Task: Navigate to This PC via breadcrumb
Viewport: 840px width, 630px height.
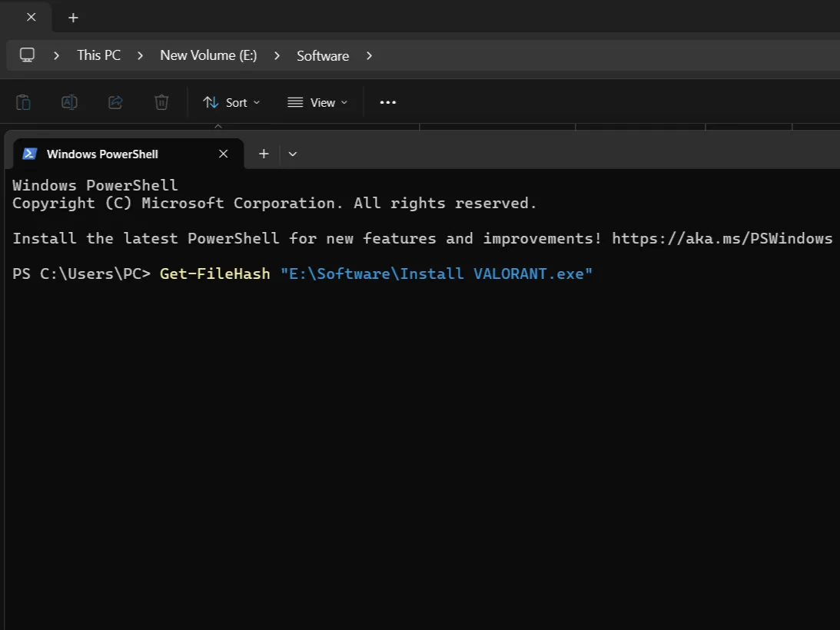Action: [98, 55]
